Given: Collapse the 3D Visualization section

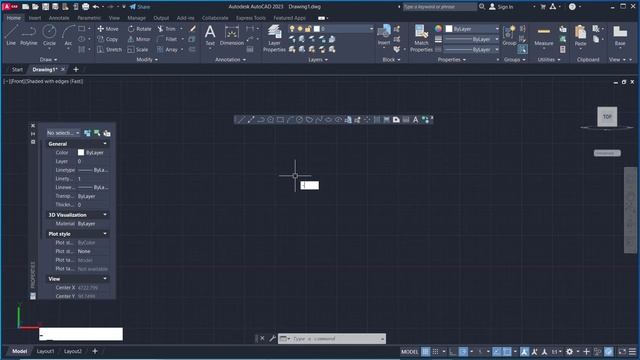Looking at the screenshot, I should (x=105, y=215).
